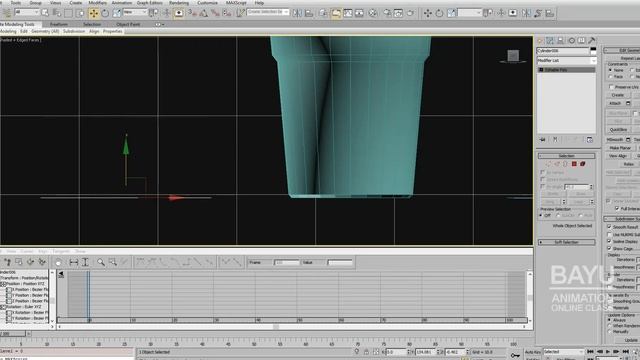Viewport: 640px width, 360px height.
Task: Click the Auto Key button
Action: click(532, 352)
